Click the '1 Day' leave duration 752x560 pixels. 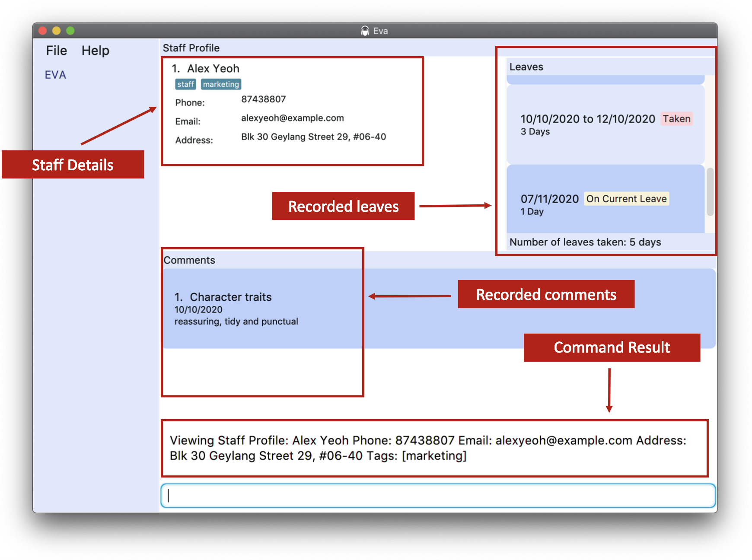[x=532, y=211]
